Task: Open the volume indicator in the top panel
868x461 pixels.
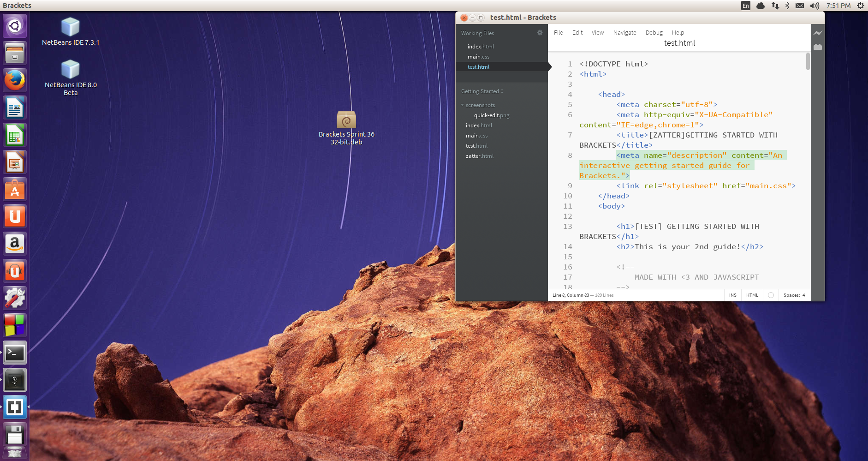Action: point(814,6)
